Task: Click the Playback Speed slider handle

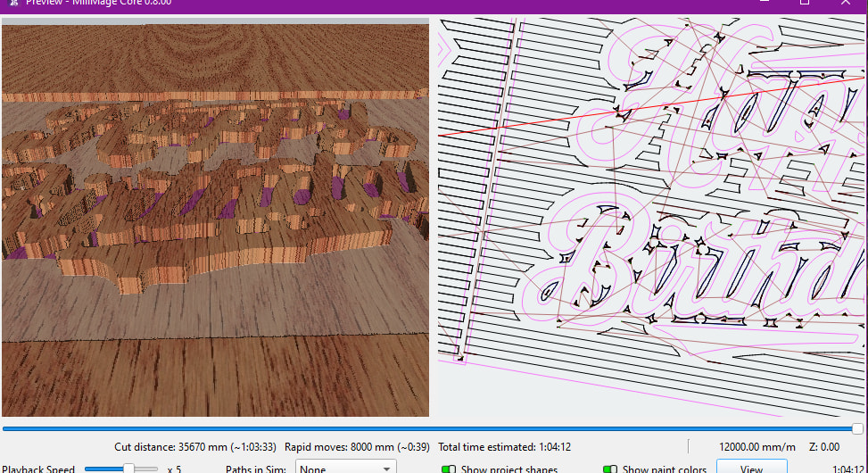Action: 128,468
